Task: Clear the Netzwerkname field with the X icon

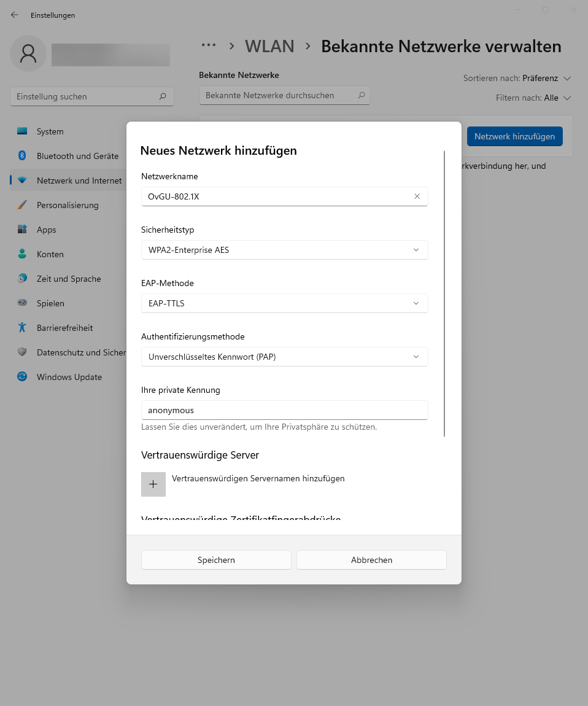Action: pyautogui.click(x=417, y=196)
